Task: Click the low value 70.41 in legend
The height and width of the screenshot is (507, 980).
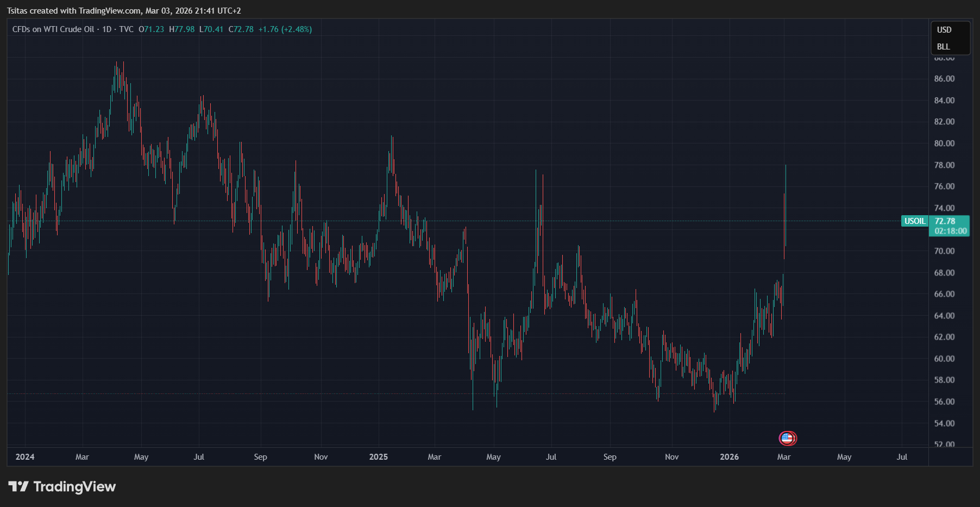Action: 211,29
